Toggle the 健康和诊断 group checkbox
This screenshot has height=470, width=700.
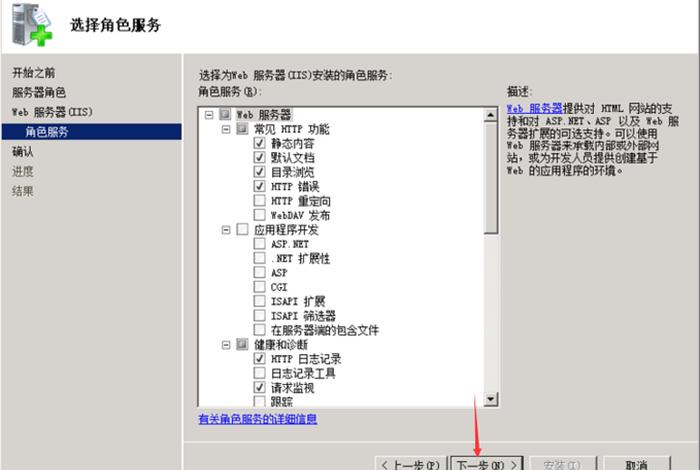click(242, 344)
